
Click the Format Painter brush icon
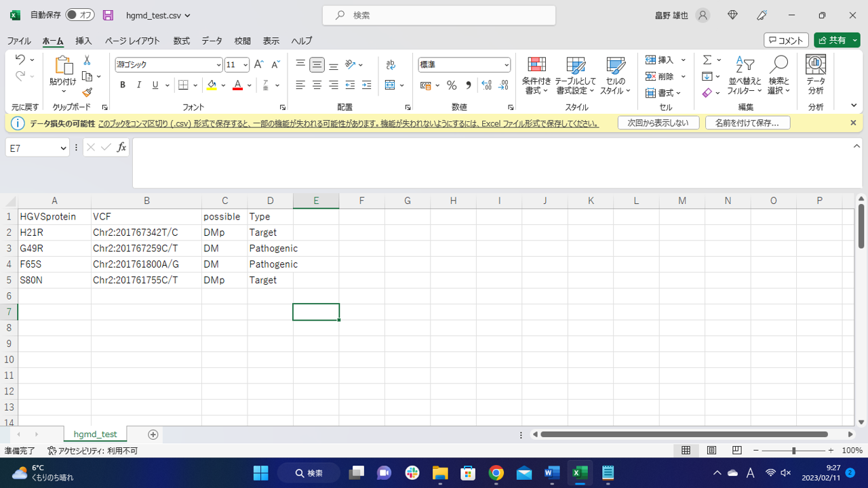coord(87,92)
